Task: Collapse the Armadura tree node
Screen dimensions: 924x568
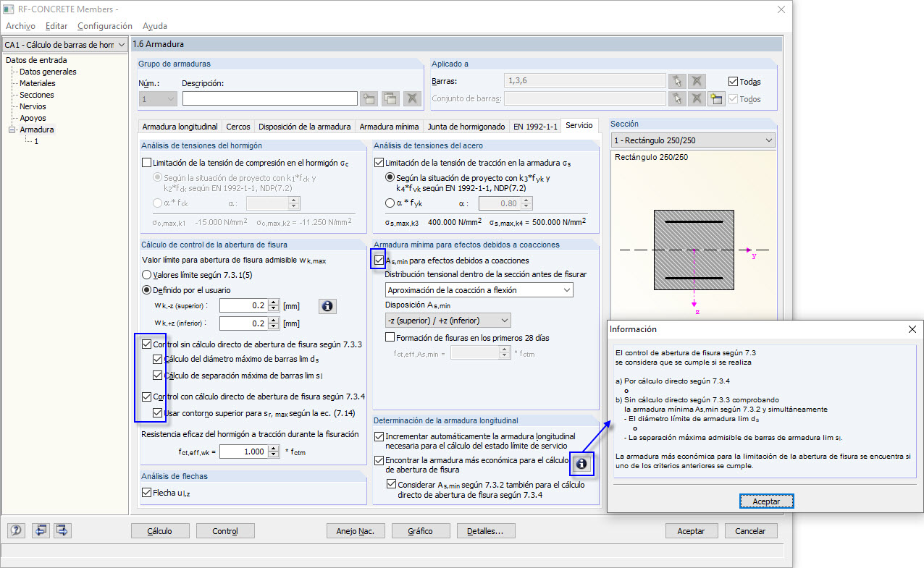Action: pyautogui.click(x=12, y=130)
